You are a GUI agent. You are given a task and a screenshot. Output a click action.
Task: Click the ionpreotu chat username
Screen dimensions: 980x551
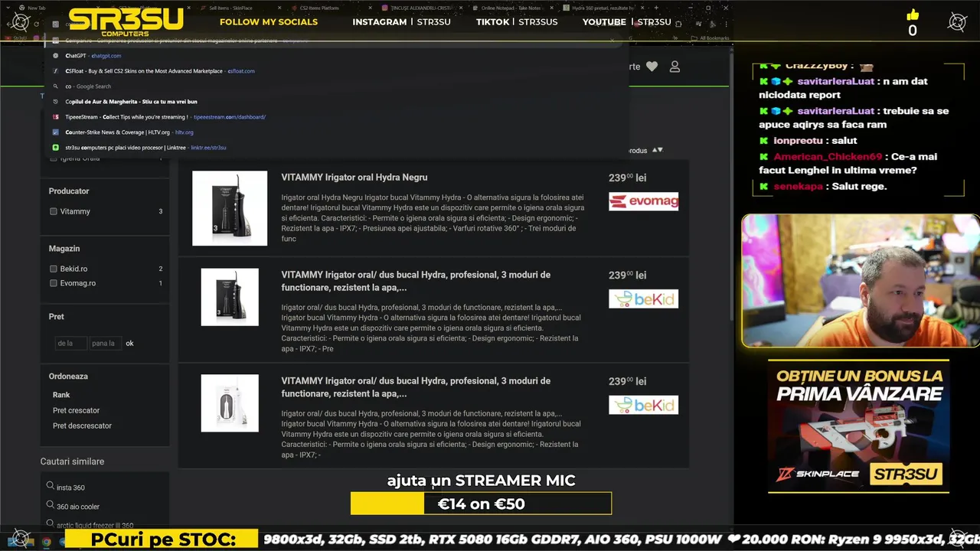(798, 141)
